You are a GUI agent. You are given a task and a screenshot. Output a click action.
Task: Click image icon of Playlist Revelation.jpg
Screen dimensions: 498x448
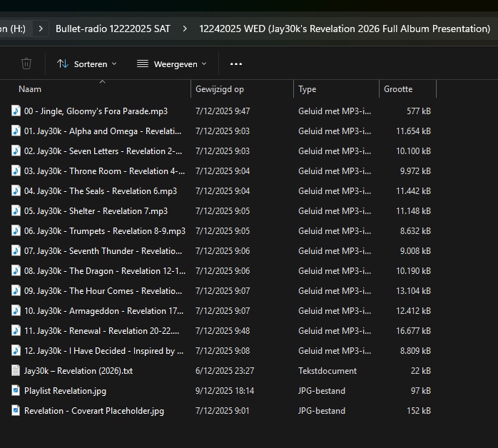coord(16,390)
